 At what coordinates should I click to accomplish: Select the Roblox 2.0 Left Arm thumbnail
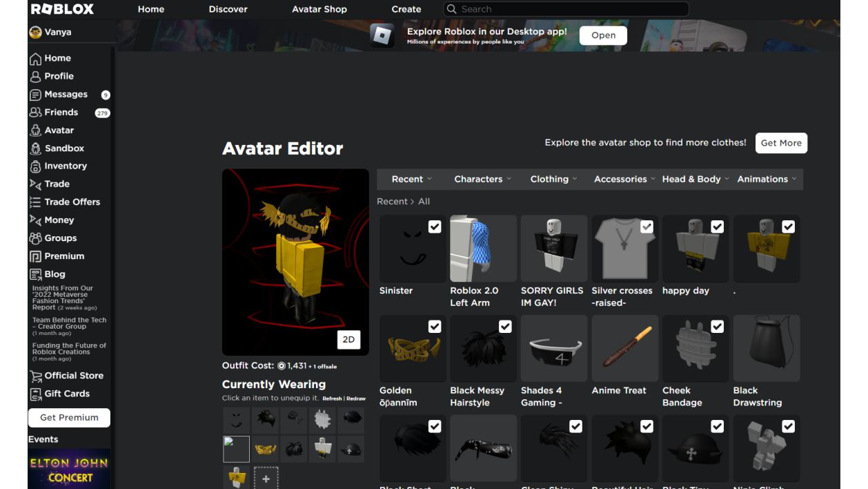(483, 248)
